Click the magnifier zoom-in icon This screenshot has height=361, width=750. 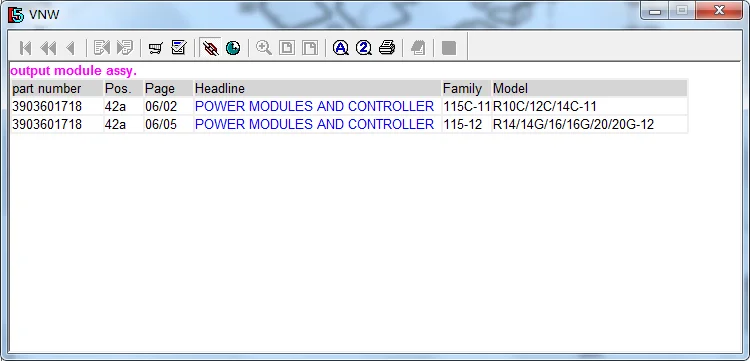click(264, 48)
